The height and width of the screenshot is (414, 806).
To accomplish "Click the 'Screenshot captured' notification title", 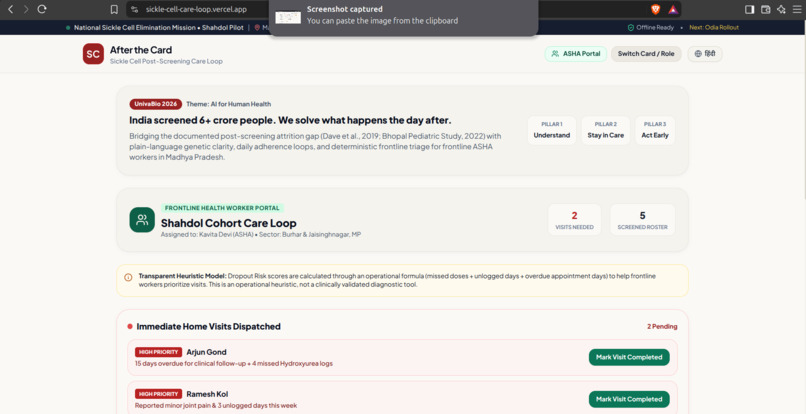I will tap(344, 9).
